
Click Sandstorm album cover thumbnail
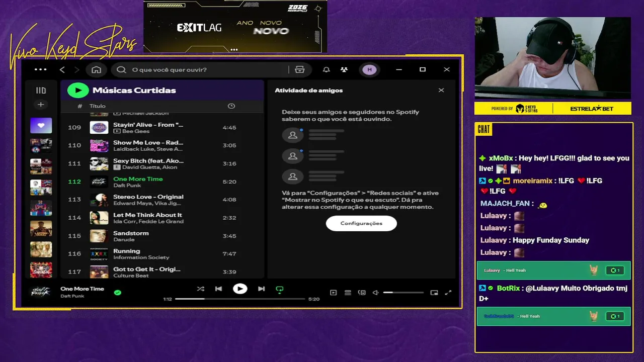coord(99,236)
